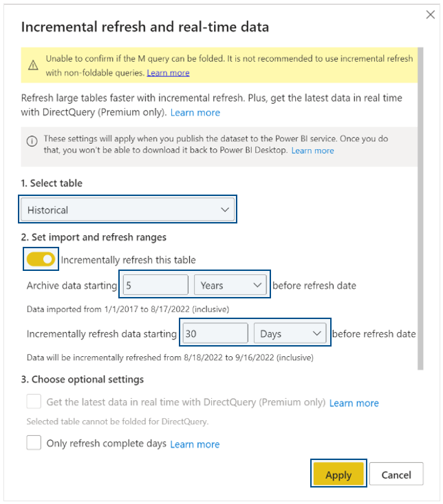Screen dimensions: 443x504
Task: Click the info circle icon in gray notice
Action: point(32,141)
